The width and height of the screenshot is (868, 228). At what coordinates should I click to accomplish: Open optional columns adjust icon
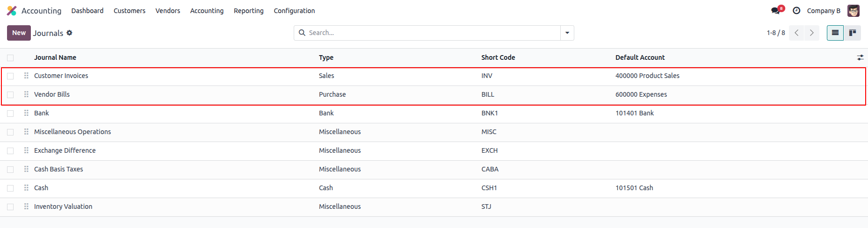(860, 57)
